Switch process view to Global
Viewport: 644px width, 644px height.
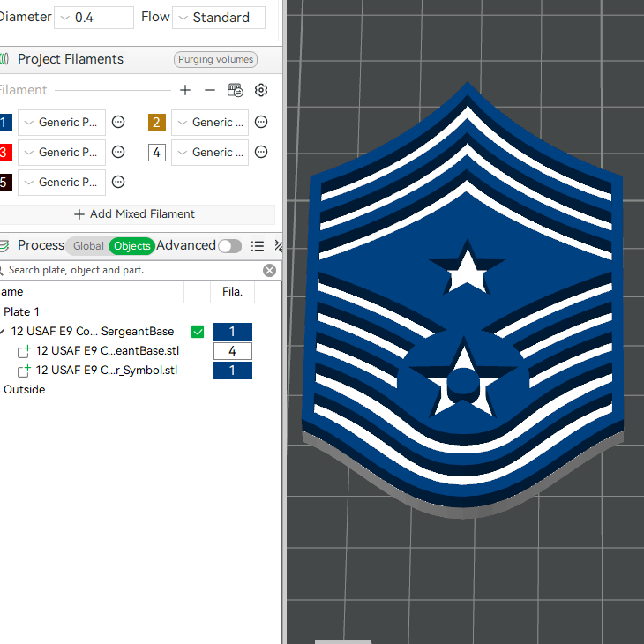tap(88, 246)
